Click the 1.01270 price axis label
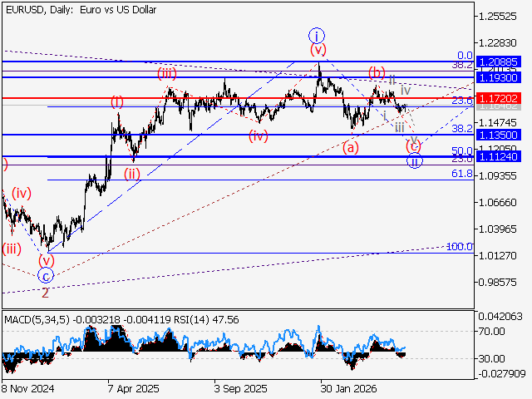This screenshot has height=399, width=532. (x=497, y=255)
